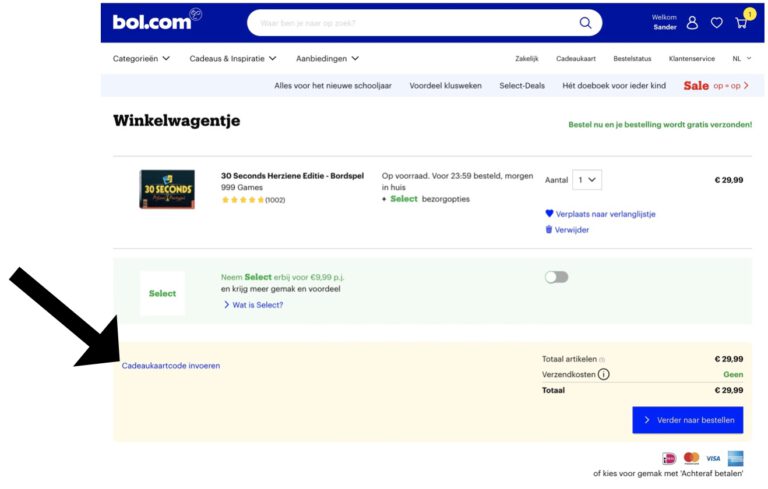
Task: Click the (1002) review count
Action: pos(275,200)
